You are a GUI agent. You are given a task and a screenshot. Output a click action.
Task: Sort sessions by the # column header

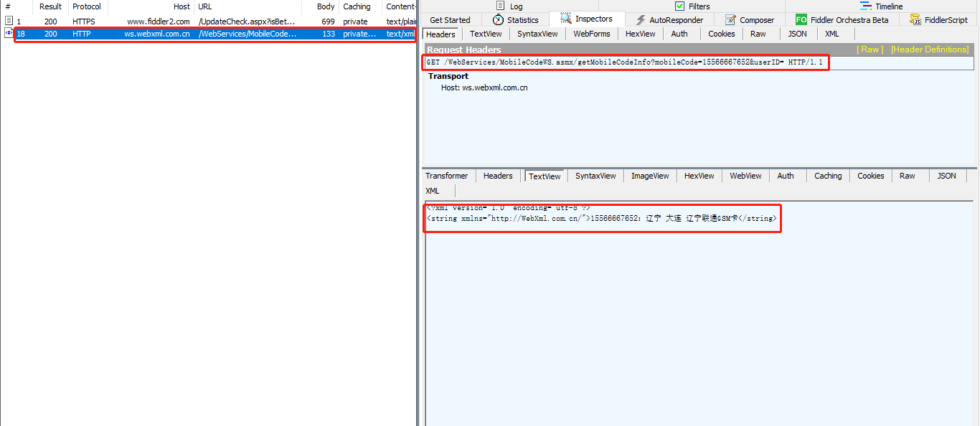click(x=17, y=6)
